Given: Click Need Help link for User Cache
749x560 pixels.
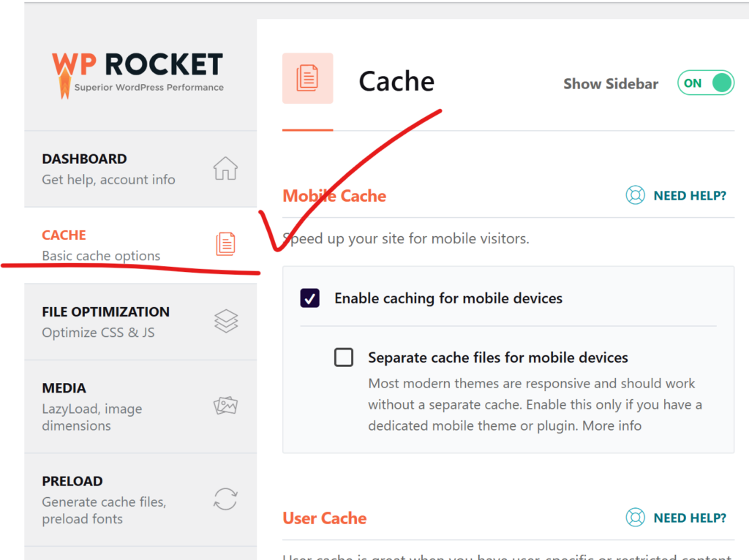Looking at the screenshot, I should (690, 518).
